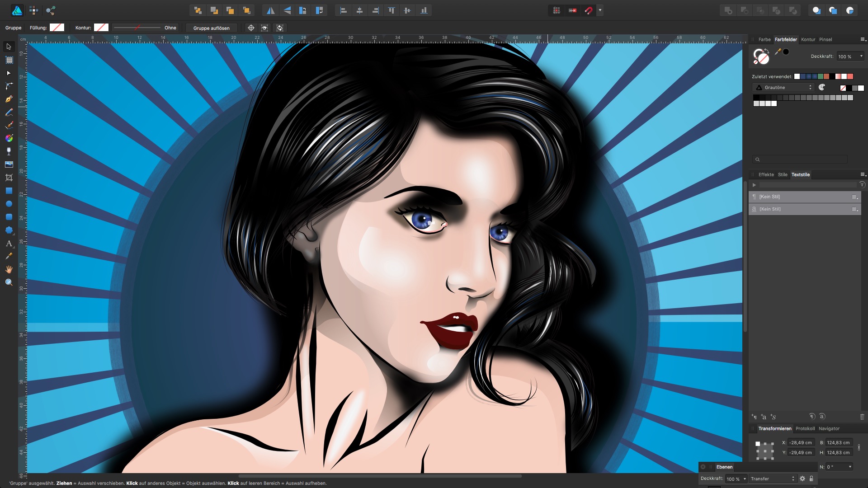Screen dimensions: 868x488
Task: Select the Vector Brush tool
Action: coord(9,125)
